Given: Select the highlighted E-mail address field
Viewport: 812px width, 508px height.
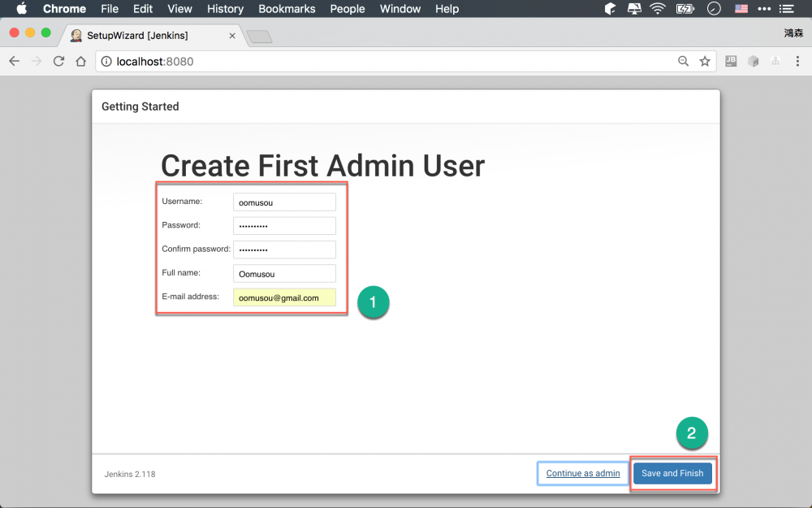Looking at the screenshot, I should click(x=284, y=297).
